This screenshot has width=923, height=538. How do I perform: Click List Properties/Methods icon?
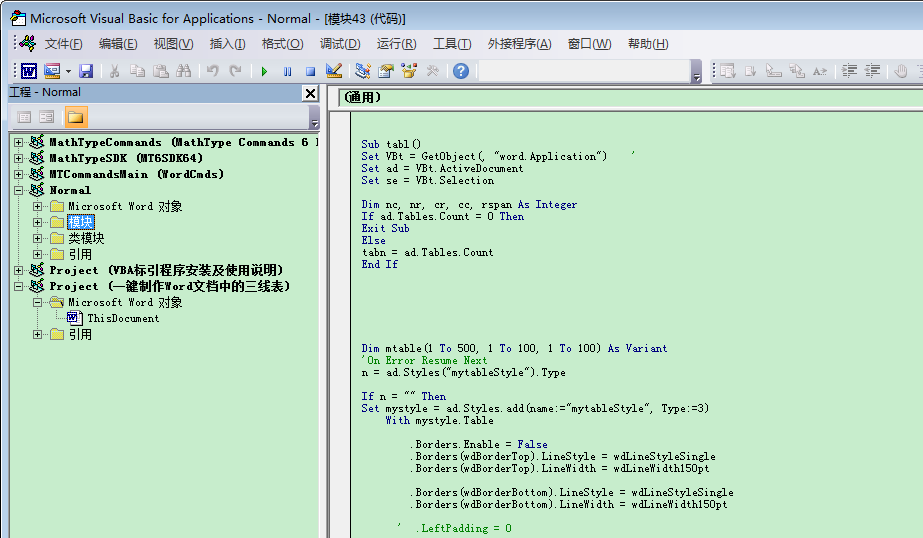click(x=728, y=71)
